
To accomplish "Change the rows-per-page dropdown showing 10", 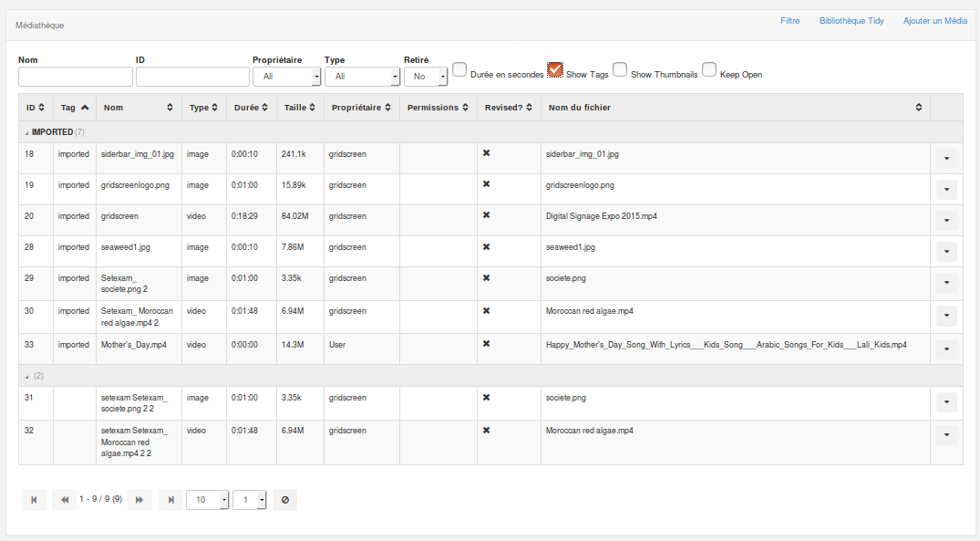I will click(207, 500).
